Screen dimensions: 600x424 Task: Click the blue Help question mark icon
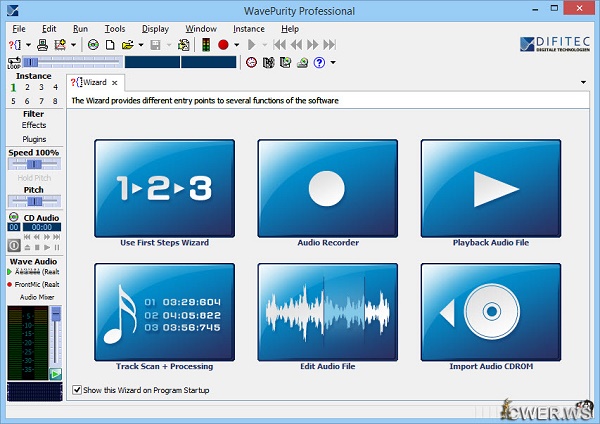tap(318, 62)
